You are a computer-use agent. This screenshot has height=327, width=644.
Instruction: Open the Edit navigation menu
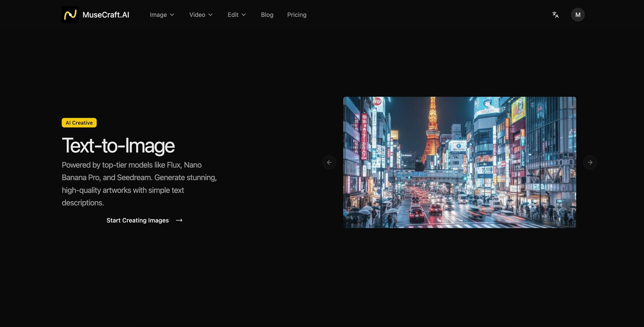pos(233,15)
